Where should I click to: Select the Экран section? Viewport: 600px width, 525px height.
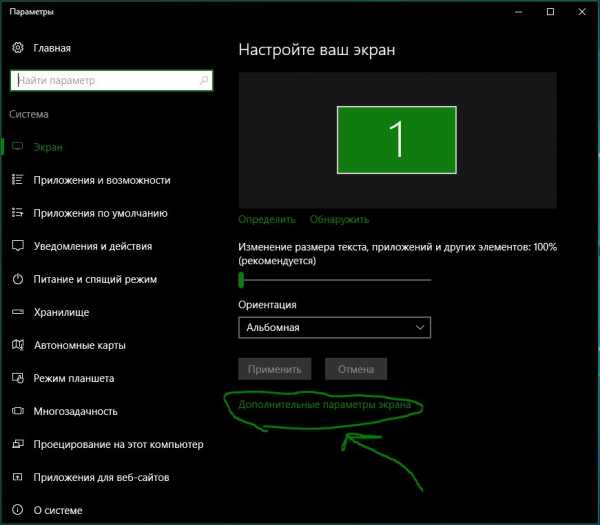48,147
